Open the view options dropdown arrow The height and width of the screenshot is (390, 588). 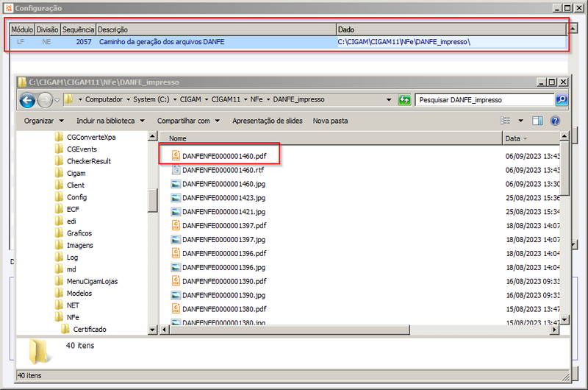[520, 121]
